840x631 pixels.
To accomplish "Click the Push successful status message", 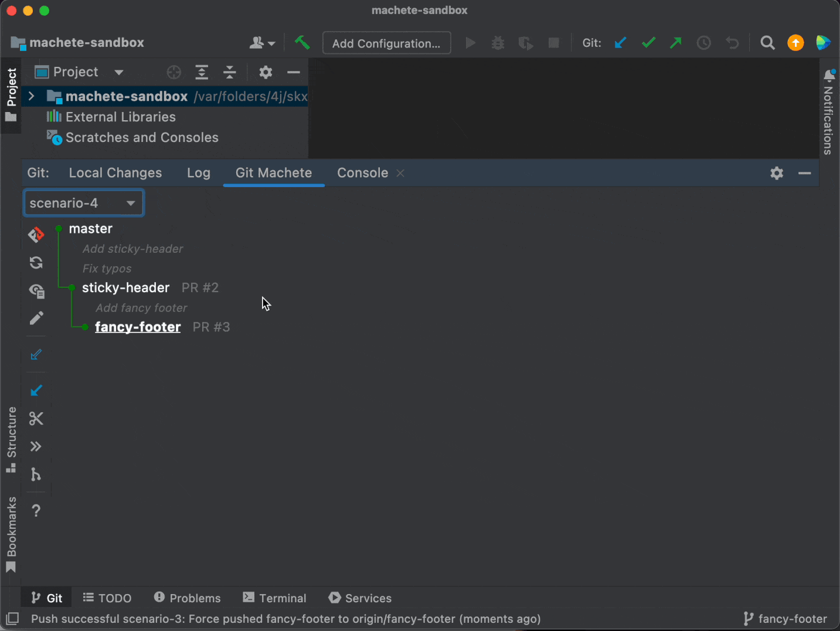I will (286, 619).
